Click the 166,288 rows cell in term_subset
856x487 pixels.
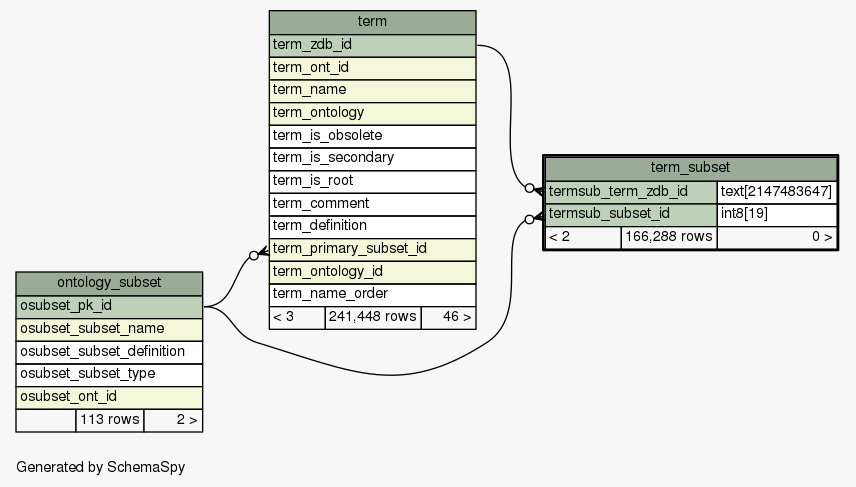click(x=668, y=238)
